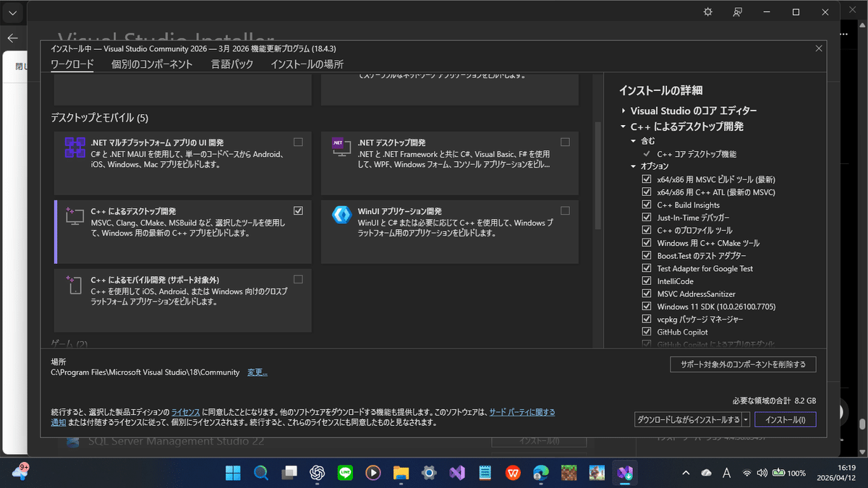Click the インストール button
Image resolution: width=868 pixels, height=488 pixels.
(x=785, y=419)
